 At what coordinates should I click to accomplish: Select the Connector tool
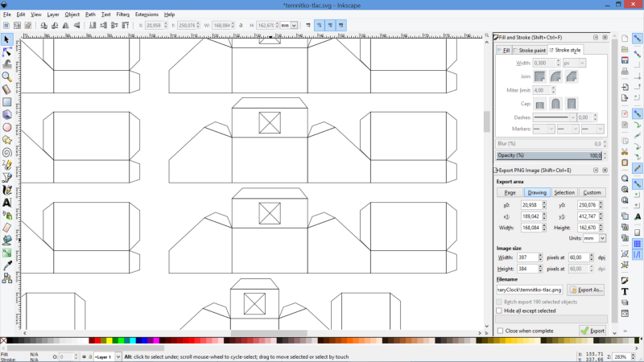coord(6,278)
